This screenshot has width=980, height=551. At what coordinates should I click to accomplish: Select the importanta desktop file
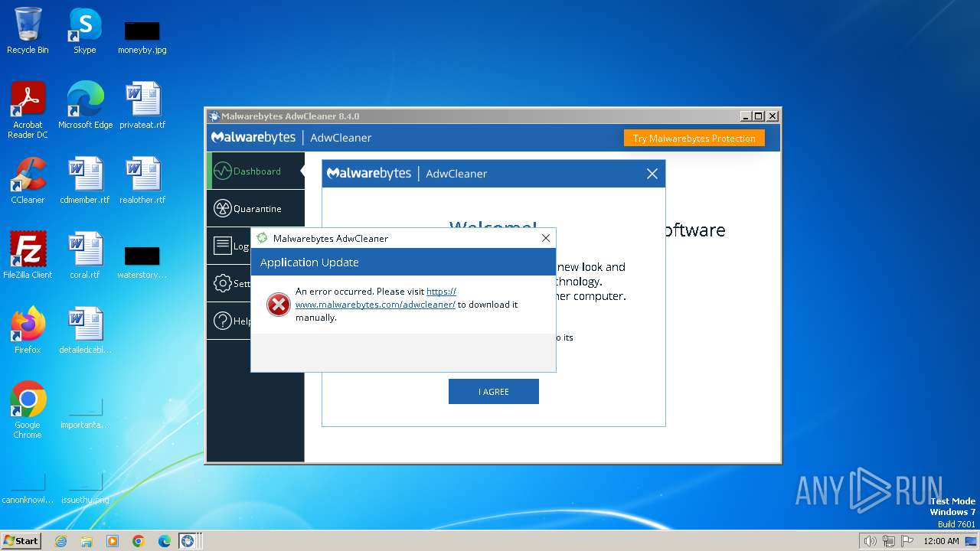[85, 412]
